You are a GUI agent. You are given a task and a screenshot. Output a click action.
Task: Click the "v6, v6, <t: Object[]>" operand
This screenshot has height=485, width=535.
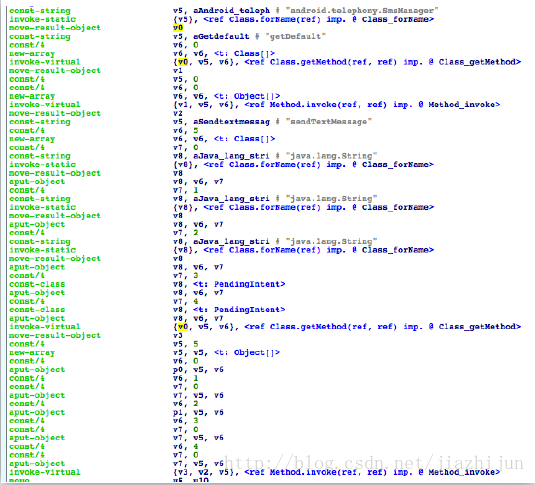227,96
